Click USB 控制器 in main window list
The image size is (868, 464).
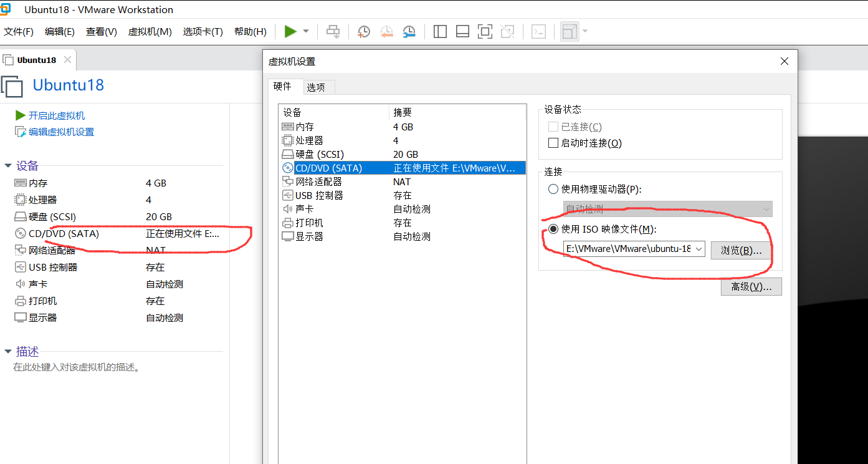coord(53,267)
